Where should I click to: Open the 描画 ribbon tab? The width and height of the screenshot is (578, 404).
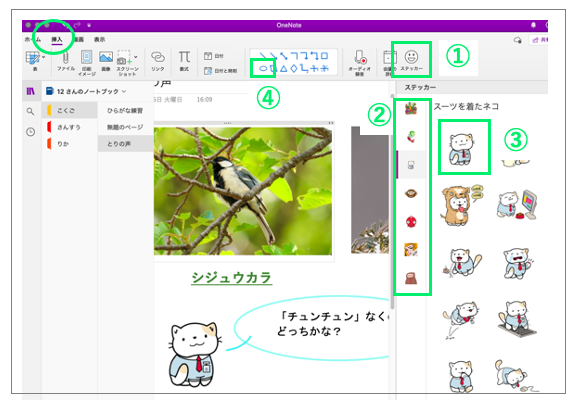pos(79,39)
